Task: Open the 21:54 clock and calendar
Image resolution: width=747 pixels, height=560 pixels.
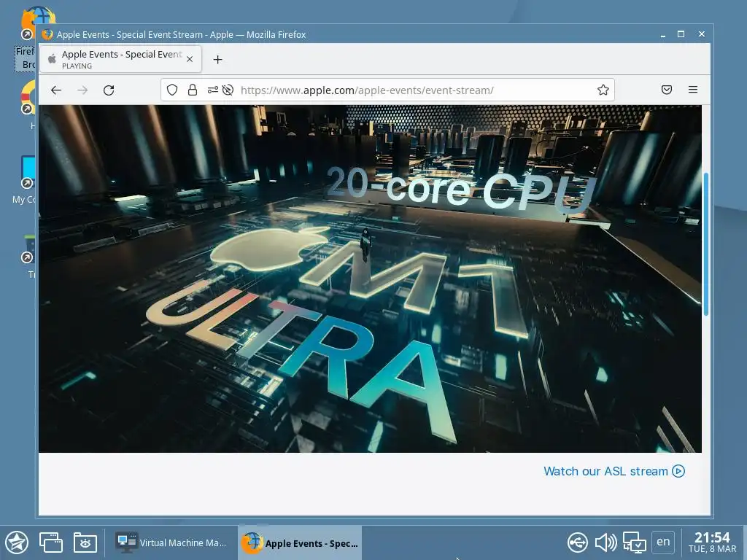Action: pyautogui.click(x=712, y=542)
